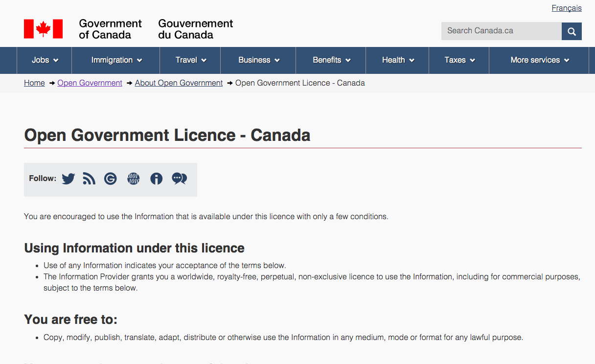595x364 pixels.
Task: Expand the Benefits menu
Action: pyautogui.click(x=331, y=60)
